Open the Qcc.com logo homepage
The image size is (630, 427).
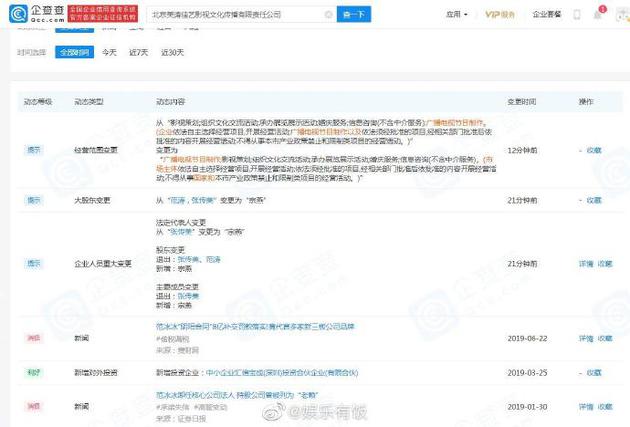(x=37, y=14)
